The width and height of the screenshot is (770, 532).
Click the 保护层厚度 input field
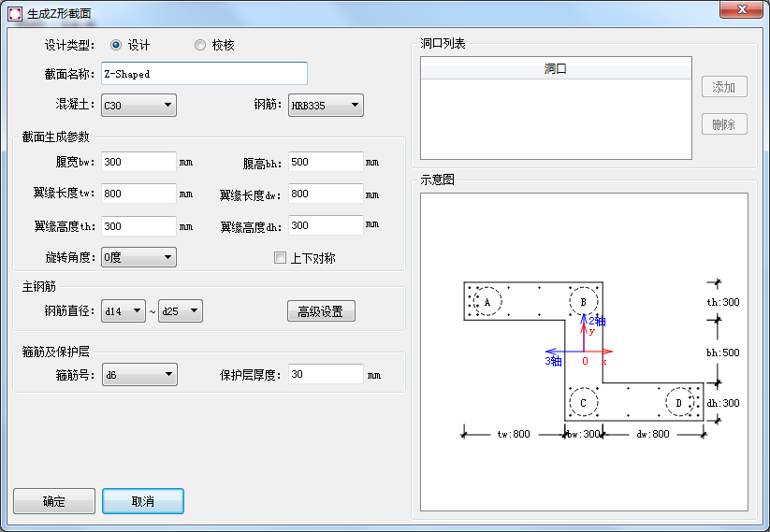pos(326,374)
